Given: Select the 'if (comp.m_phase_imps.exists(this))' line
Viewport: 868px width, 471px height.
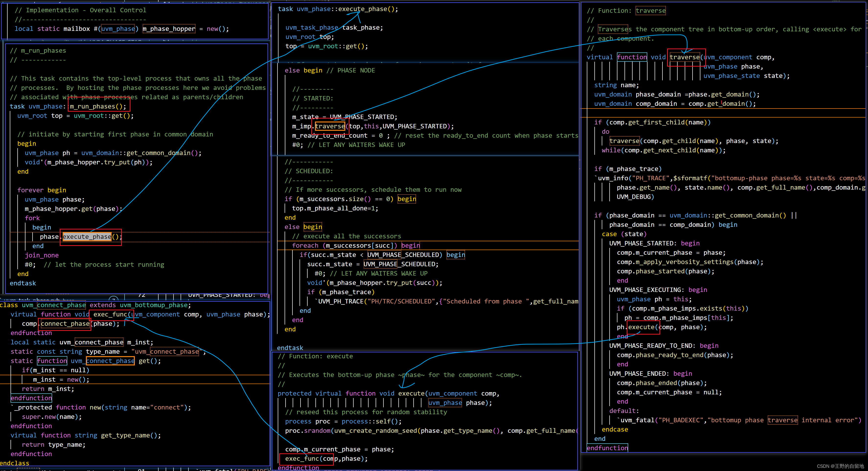Looking at the screenshot, I should click(x=683, y=309).
